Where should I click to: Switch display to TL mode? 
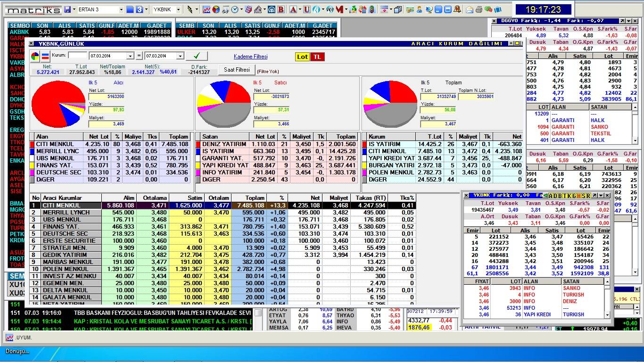317,57
